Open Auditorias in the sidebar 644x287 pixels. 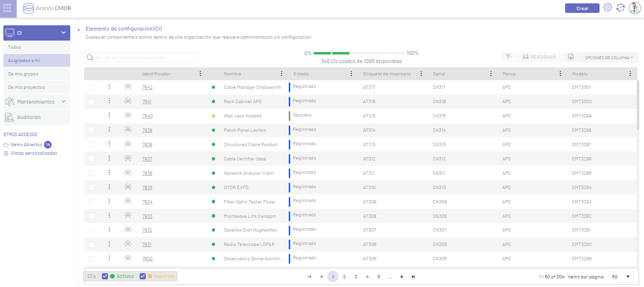29,117
